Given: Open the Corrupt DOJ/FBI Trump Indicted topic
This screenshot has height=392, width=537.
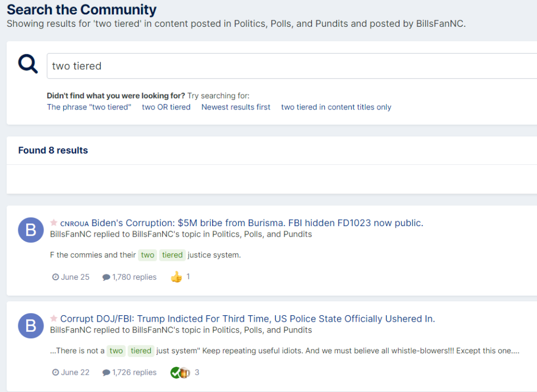Looking at the screenshot, I should coord(248,319).
